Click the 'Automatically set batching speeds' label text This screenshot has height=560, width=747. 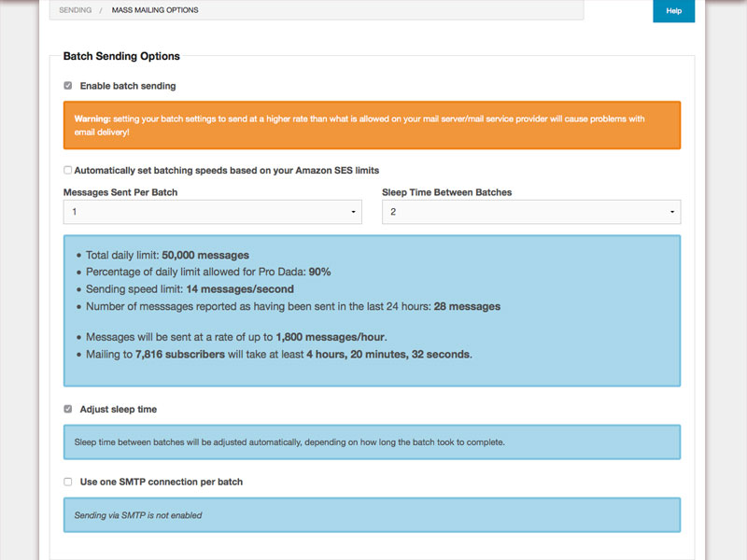[226, 170]
